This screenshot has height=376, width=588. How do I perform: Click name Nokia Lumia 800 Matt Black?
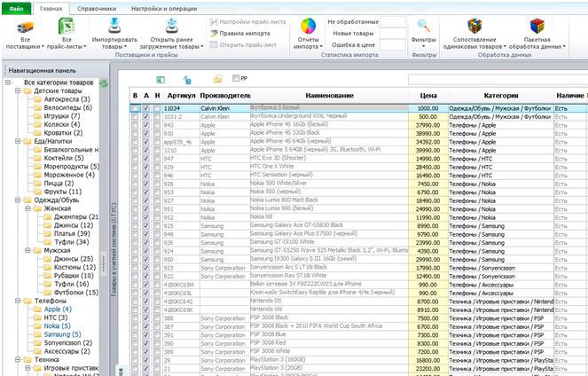point(284,200)
